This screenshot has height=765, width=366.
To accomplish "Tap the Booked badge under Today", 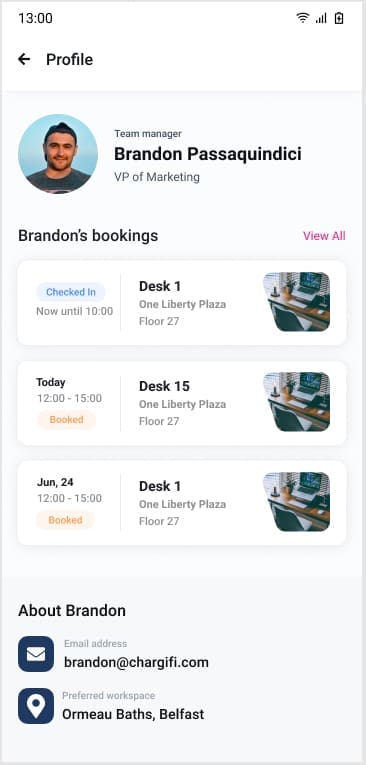I will [66, 420].
